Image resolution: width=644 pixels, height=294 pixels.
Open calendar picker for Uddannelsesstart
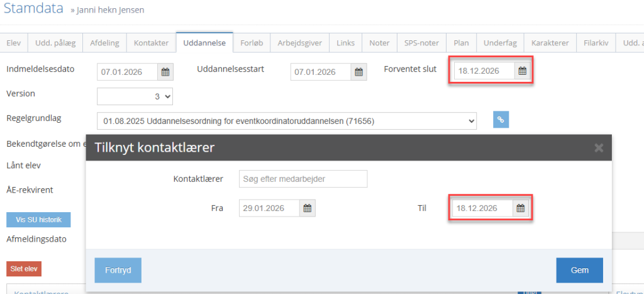[358, 72]
